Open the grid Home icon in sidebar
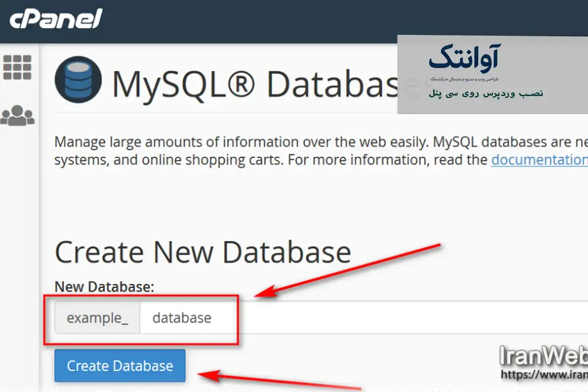 click(17, 67)
